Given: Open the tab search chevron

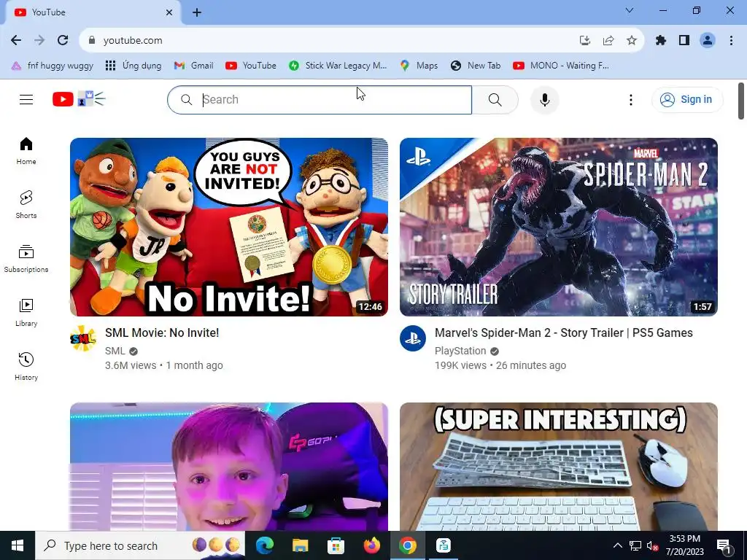Looking at the screenshot, I should [x=630, y=10].
